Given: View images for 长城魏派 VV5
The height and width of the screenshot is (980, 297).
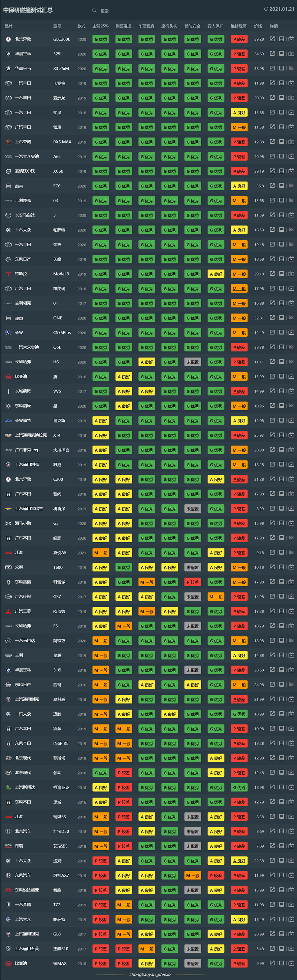Looking at the screenshot, I should (x=282, y=391).
